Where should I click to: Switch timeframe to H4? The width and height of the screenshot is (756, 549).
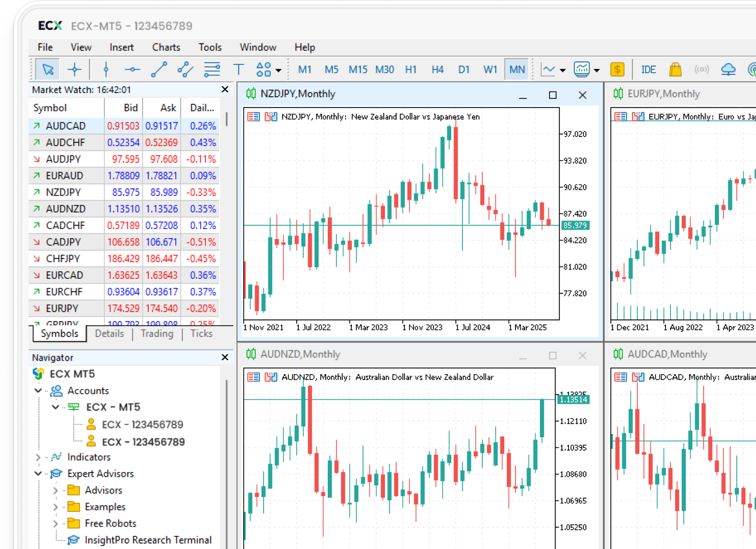point(437,70)
